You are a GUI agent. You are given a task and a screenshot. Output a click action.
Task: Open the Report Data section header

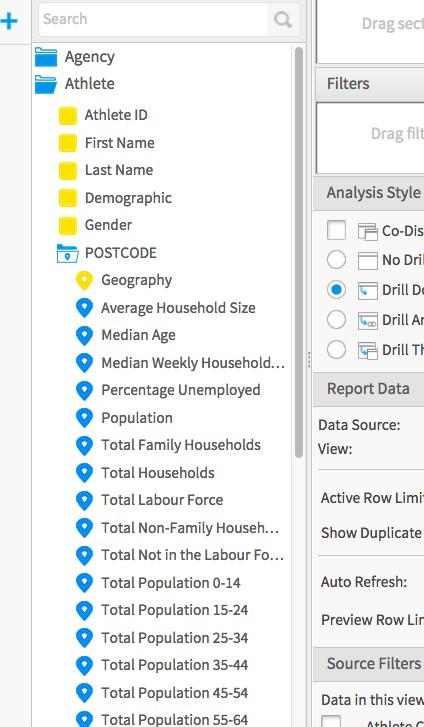point(369,389)
